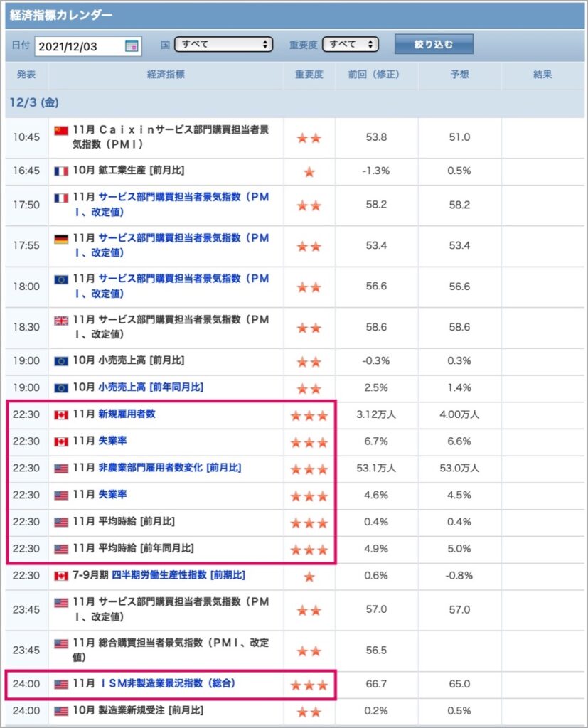Click the Canada flag beside 新規雇用者数

(x=61, y=415)
